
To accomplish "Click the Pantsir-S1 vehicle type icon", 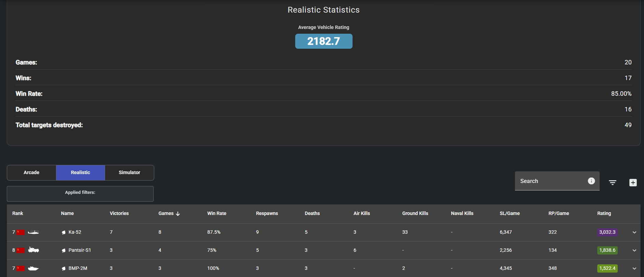I will (33, 250).
